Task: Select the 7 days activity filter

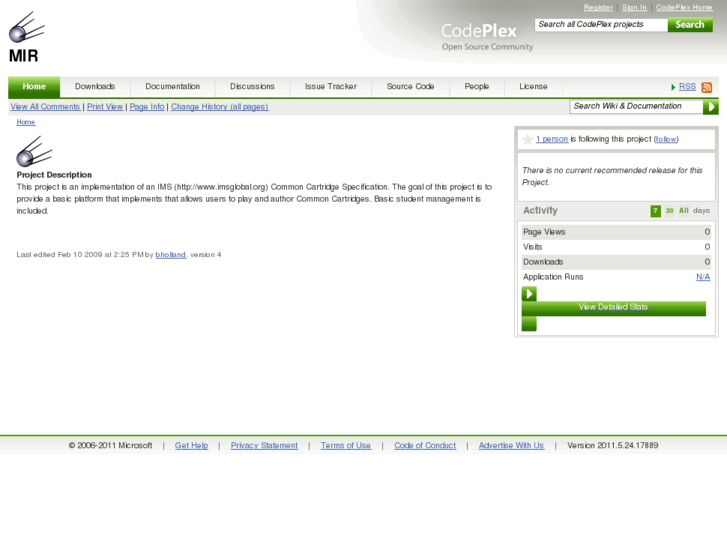Action: tap(656, 211)
